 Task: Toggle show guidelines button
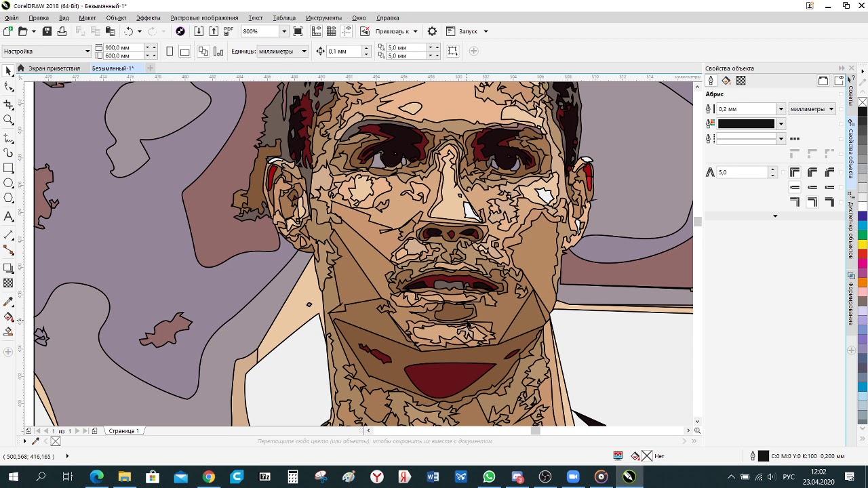[347, 31]
